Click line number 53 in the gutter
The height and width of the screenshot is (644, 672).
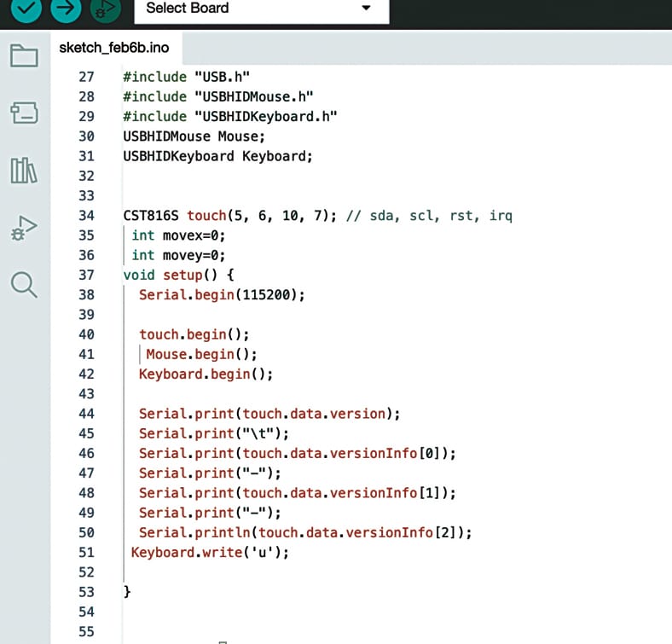point(86,592)
